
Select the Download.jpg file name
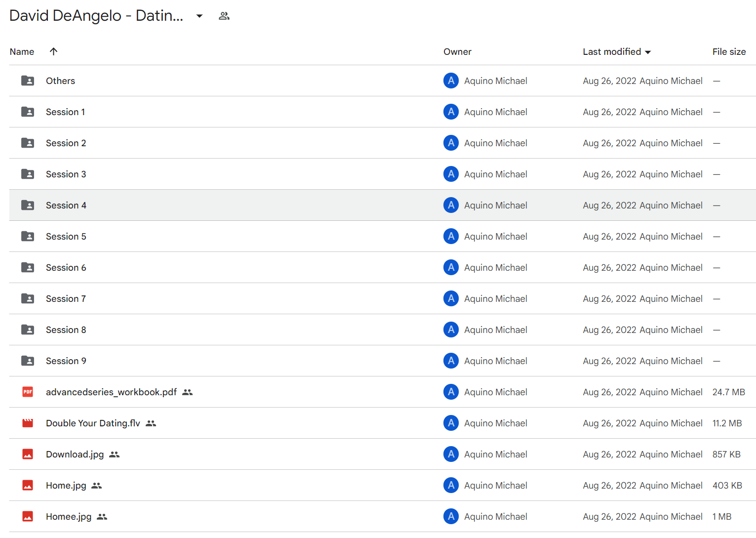point(75,454)
